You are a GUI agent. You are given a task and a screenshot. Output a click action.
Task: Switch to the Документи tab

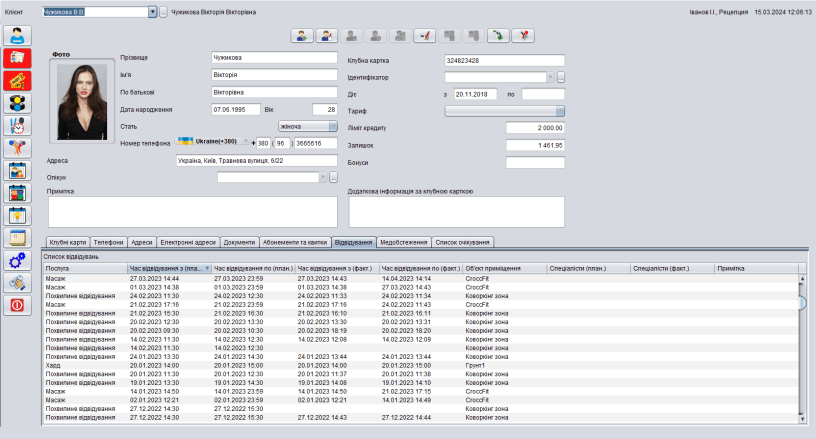pos(239,242)
